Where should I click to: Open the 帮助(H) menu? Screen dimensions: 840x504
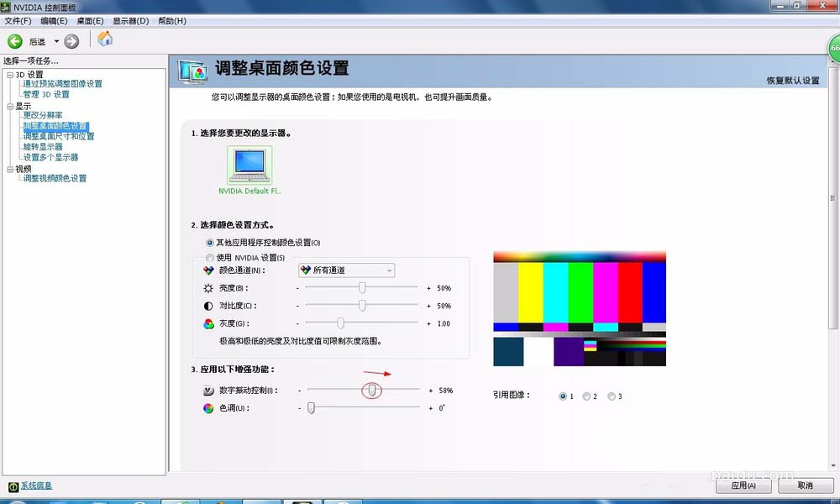172,21
